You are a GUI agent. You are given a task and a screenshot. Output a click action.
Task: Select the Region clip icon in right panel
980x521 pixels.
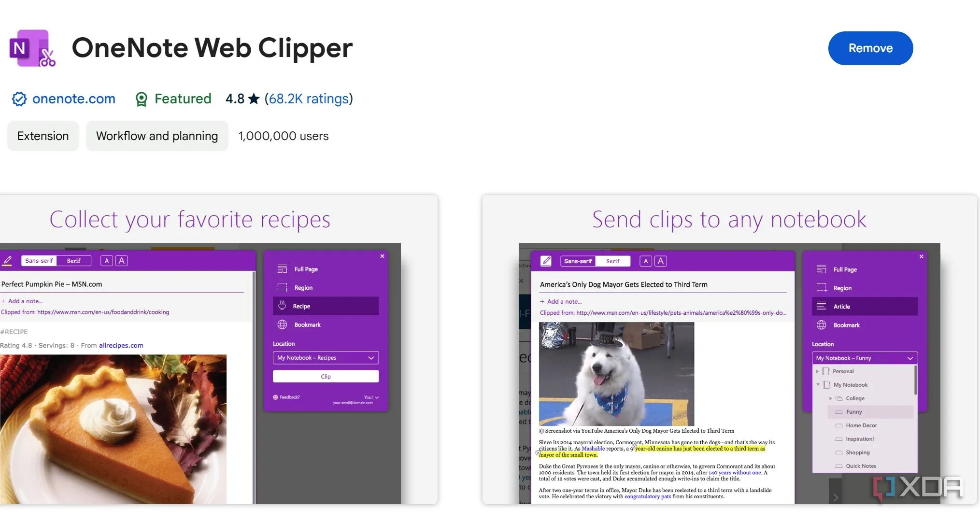tap(821, 288)
